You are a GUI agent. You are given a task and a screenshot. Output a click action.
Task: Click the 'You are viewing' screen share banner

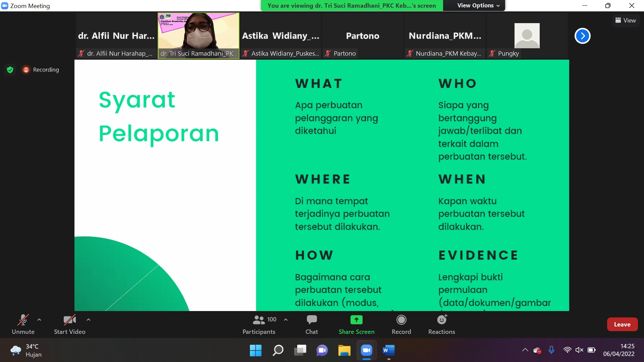pos(352,5)
